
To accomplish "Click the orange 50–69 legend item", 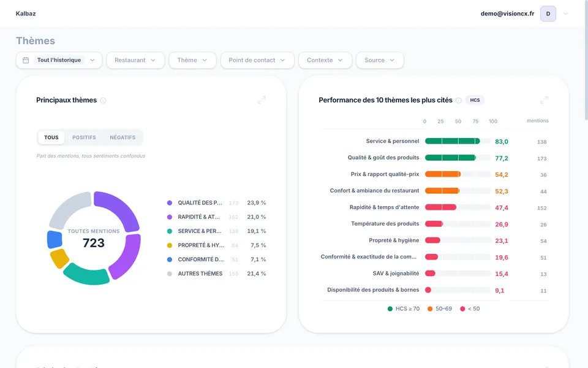I will click(x=440, y=309).
